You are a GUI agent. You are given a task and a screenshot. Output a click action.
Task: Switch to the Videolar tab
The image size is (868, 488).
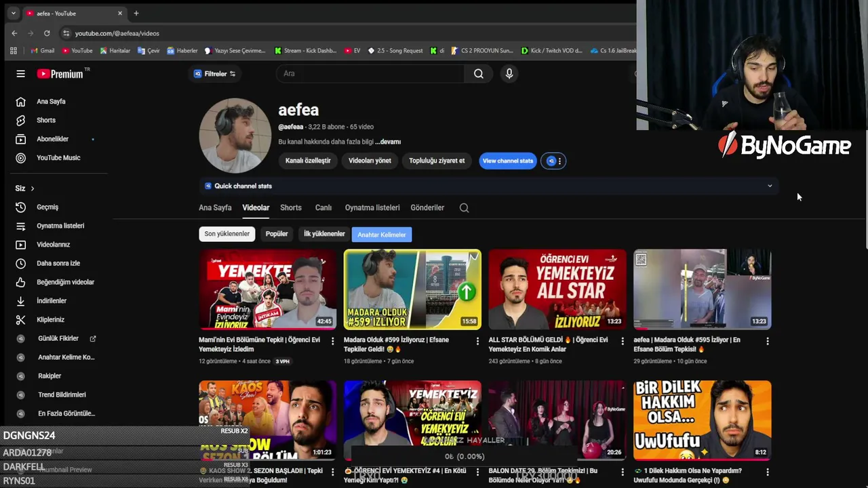pos(256,208)
